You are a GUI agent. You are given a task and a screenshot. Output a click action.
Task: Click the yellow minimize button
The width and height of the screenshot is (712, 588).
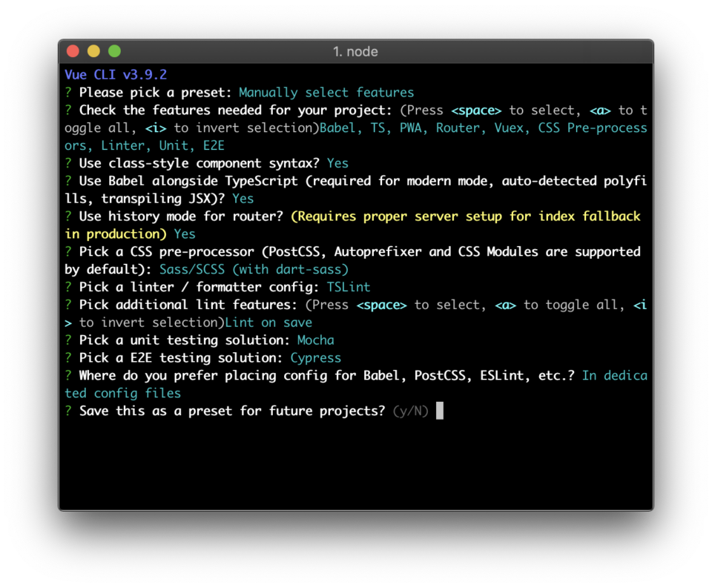(93, 51)
